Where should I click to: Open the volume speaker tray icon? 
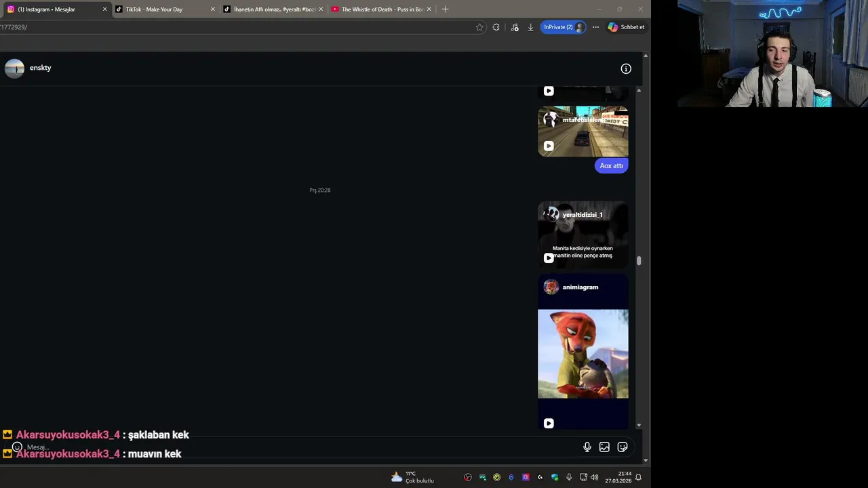[x=595, y=477]
